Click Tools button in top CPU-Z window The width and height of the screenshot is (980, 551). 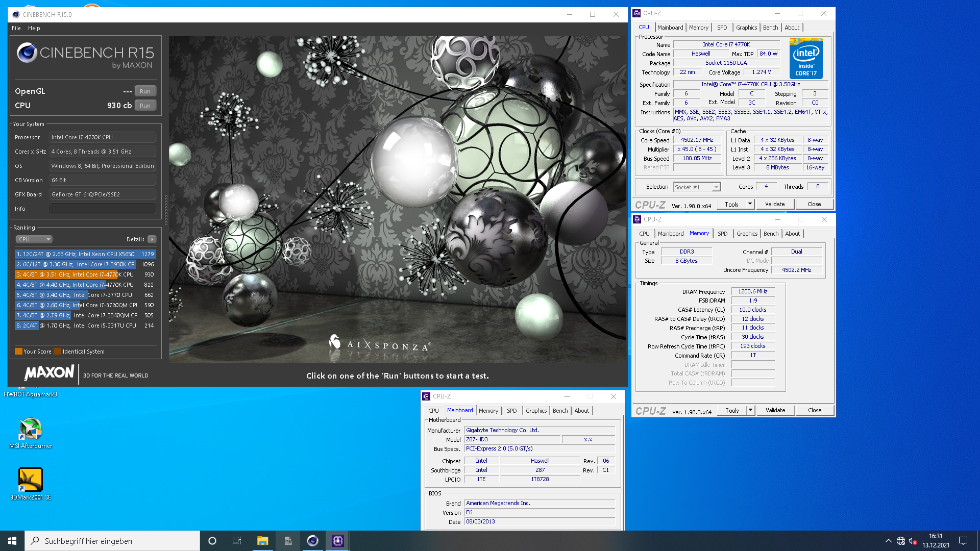point(731,205)
